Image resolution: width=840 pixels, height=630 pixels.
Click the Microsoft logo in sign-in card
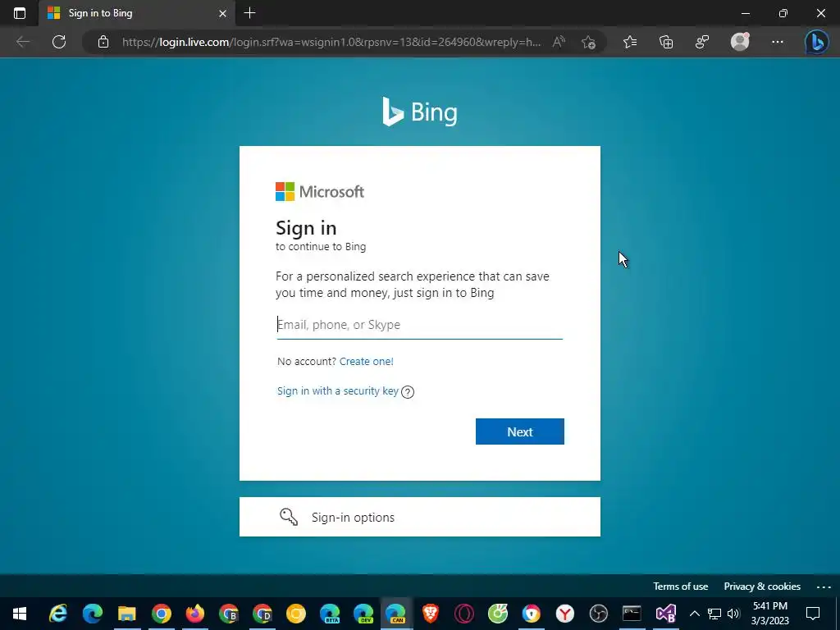click(320, 191)
